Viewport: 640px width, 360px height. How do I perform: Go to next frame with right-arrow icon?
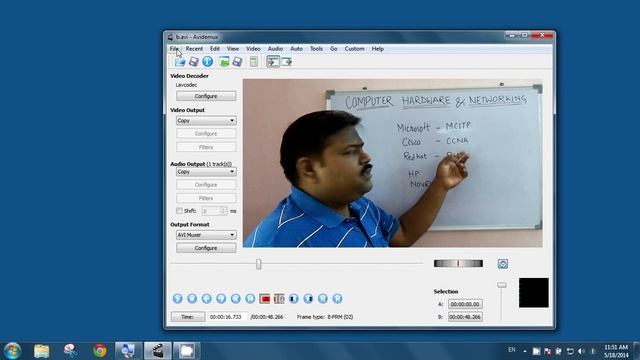[x=221, y=299]
